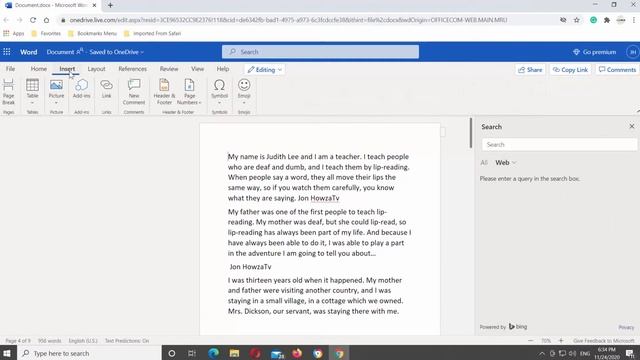
Task: Launch Firefox from taskbar
Action: (x=297, y=353)
